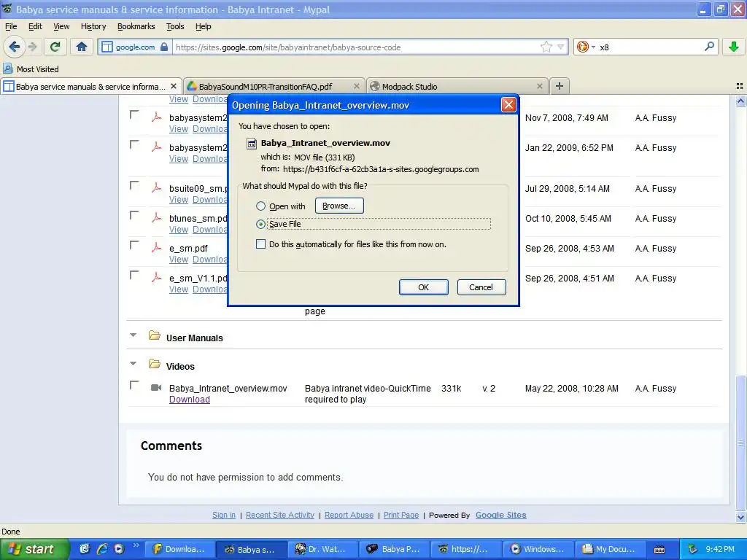
Task: Click Cancel in the download dialog
Action: (481, 287)
